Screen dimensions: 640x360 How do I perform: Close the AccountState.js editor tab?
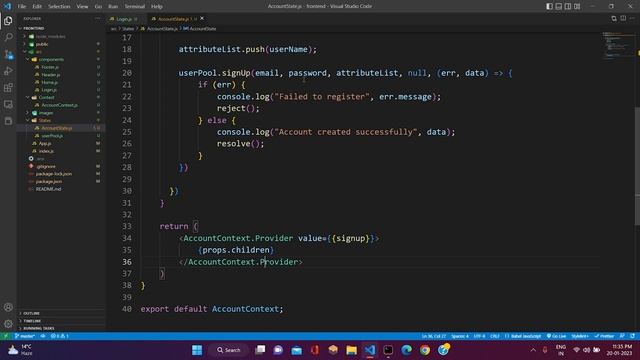pyautogui.click(x=202, y=18)
